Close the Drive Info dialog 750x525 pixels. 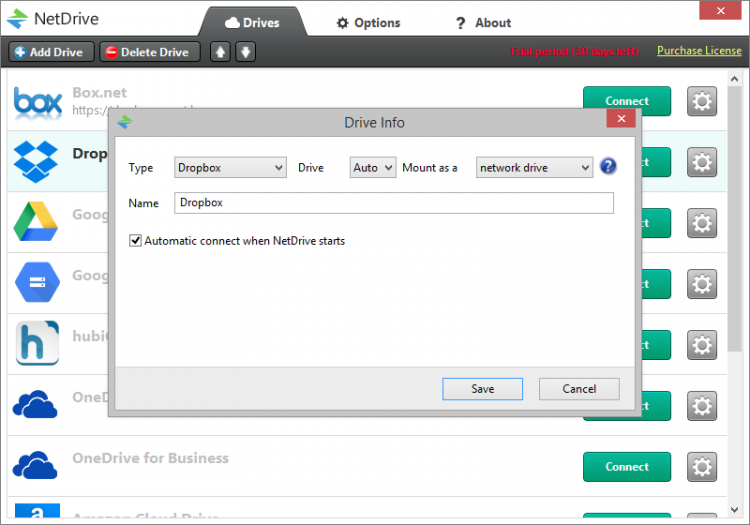[621, 119]
